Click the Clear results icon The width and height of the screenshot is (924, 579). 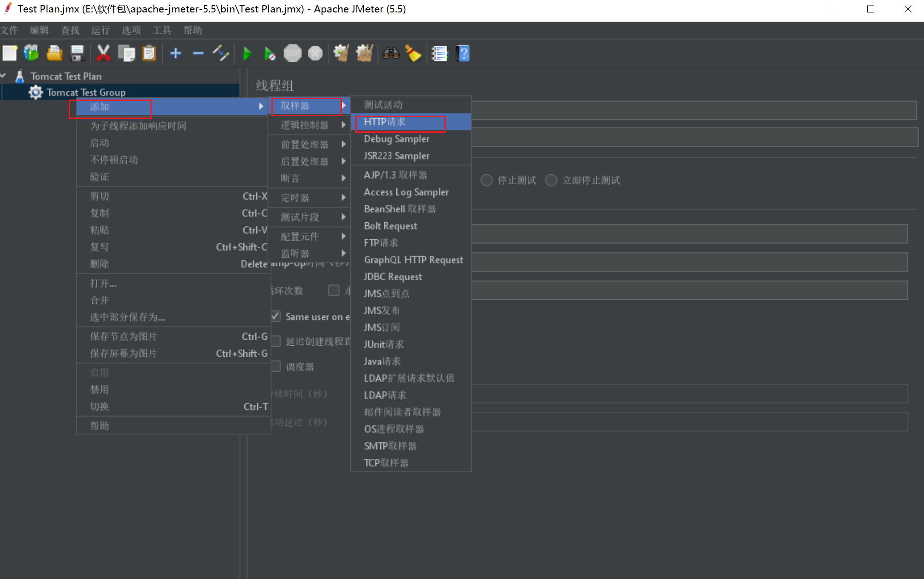[341, 53]
